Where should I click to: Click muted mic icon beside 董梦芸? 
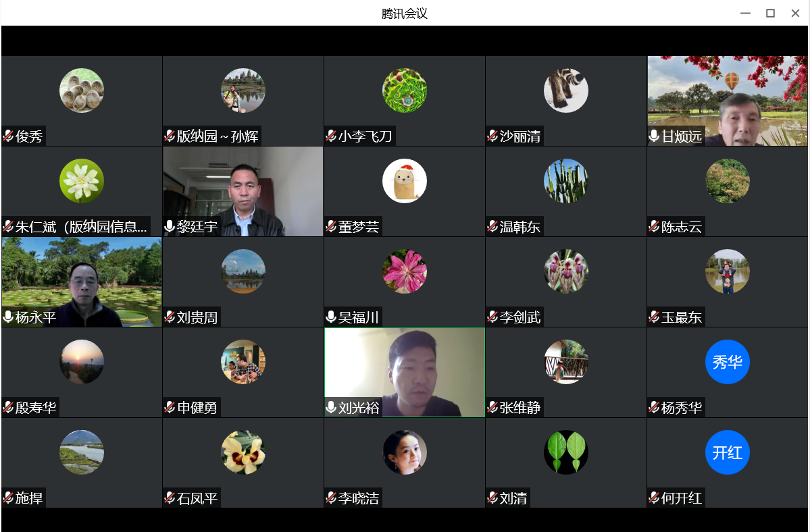click(x=331, y=227)
